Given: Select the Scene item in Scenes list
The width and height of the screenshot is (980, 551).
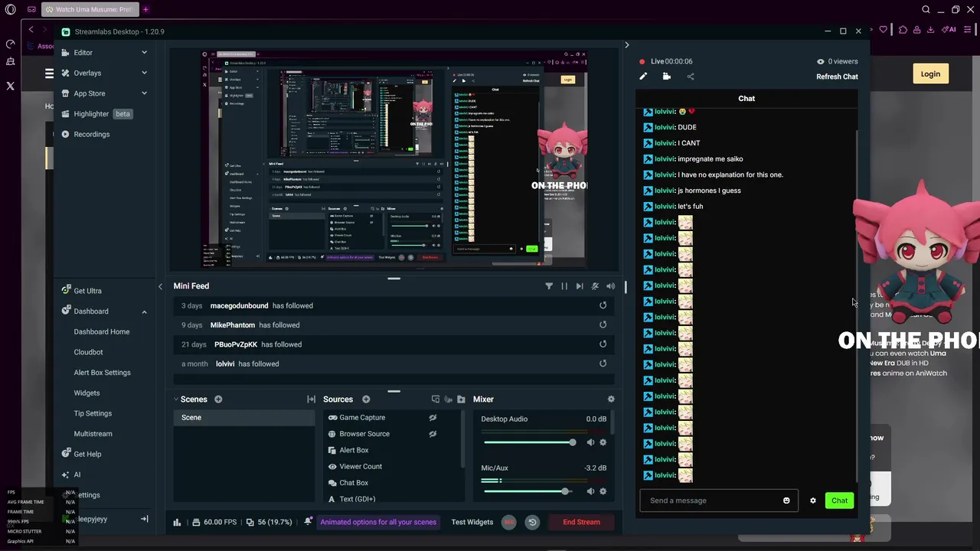Looking at the screenshot, I should click(243, 418).
